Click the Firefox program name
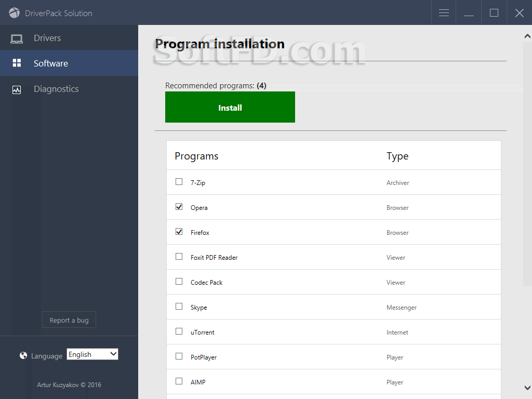The width and height of the screenshot is (532, 399). coord(200,233)
